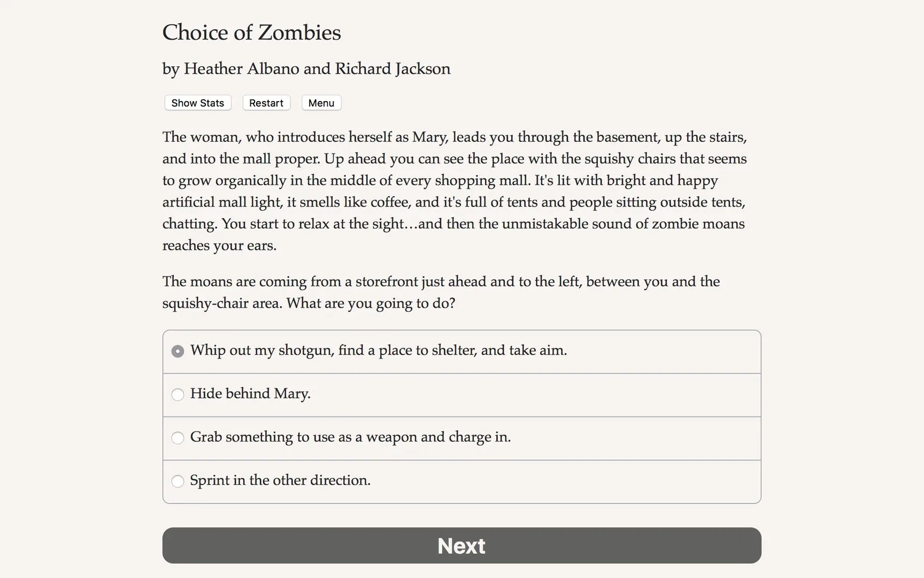Click the author name Heather Albano
Image resolution: width=924 pixels, height=578 pixels.
point(241,69)
